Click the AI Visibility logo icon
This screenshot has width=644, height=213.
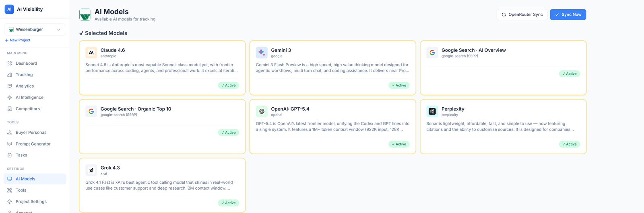(x=9, y=9)
